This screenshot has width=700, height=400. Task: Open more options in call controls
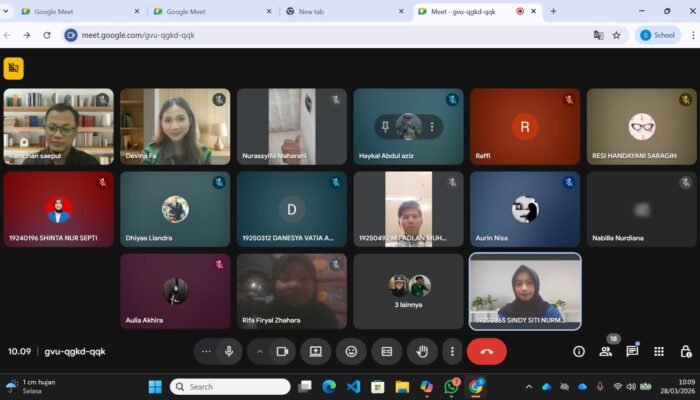pos(452,351)
